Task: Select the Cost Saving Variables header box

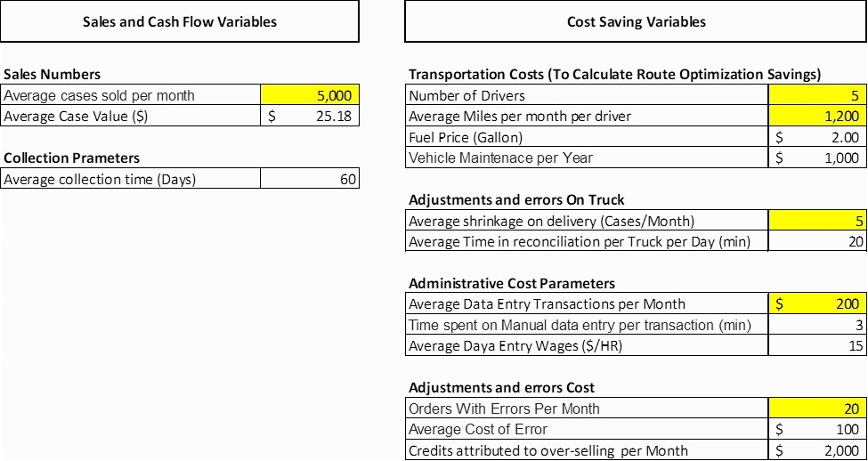Action: 636,21
